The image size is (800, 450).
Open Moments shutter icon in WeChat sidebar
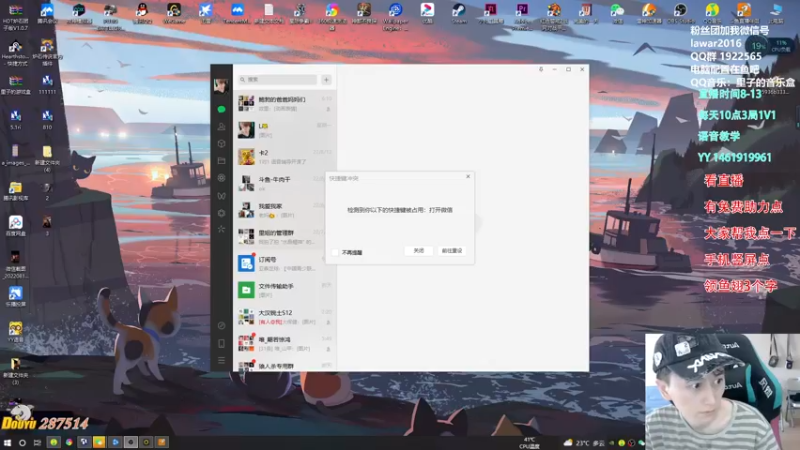[221, 178]
